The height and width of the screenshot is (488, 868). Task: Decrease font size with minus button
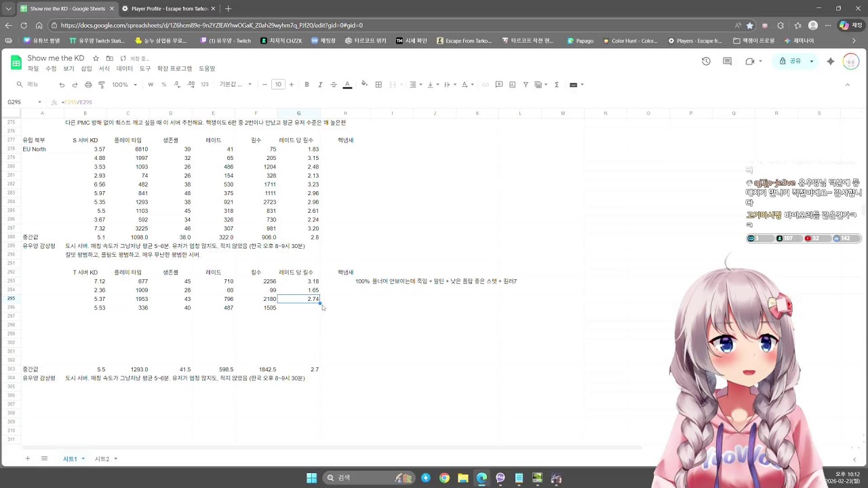[264, 85]
